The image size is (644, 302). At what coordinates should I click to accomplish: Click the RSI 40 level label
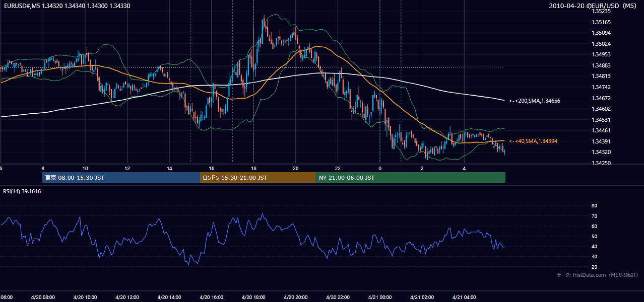pyautogui.click(x=594, y=246)
